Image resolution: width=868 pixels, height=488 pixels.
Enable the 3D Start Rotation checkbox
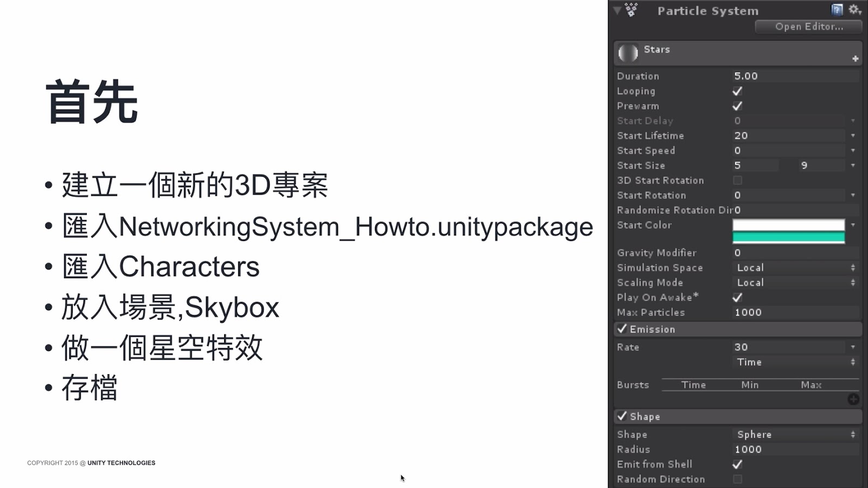pyautogui.click(x=737, y=180)
